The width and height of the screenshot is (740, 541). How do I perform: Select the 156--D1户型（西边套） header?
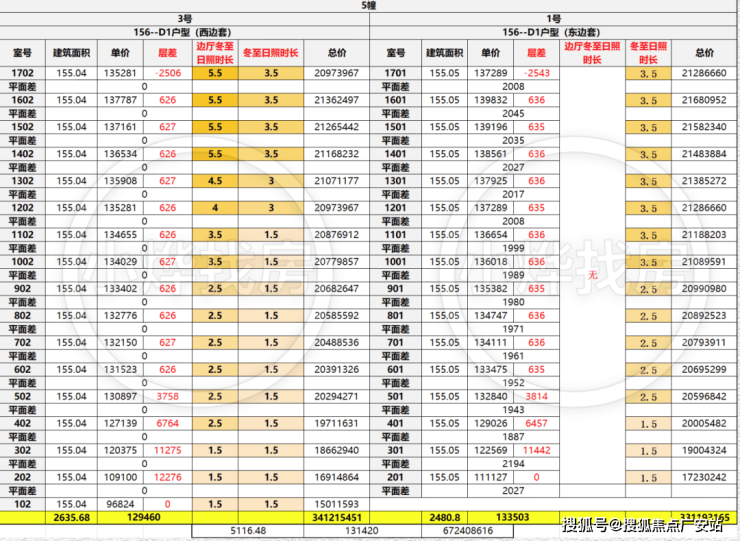pyautogui.click(x=185, y=32)
